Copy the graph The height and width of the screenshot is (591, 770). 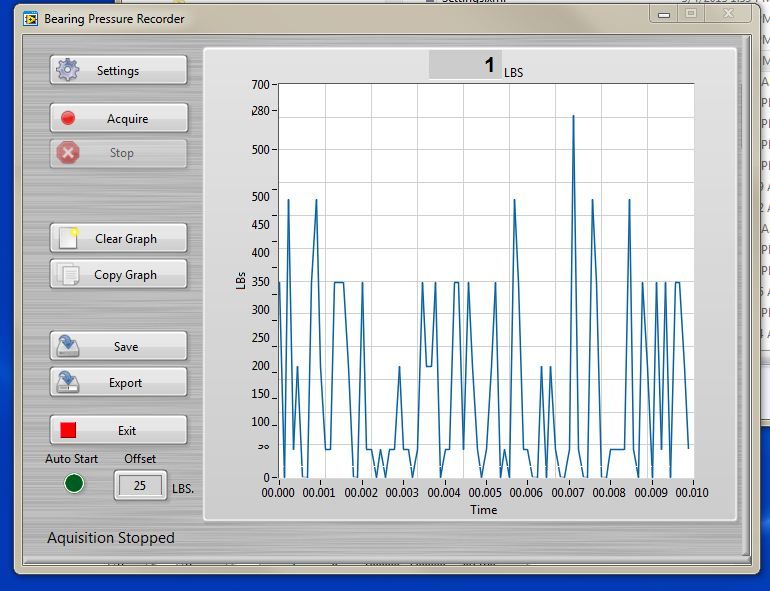(x=118, y=274)
